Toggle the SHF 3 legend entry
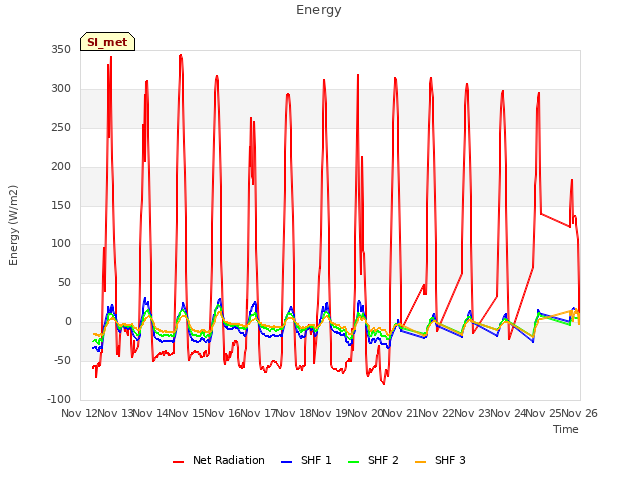Image resolution: width=640 pixels, height=480 pixels. (440, 460)
